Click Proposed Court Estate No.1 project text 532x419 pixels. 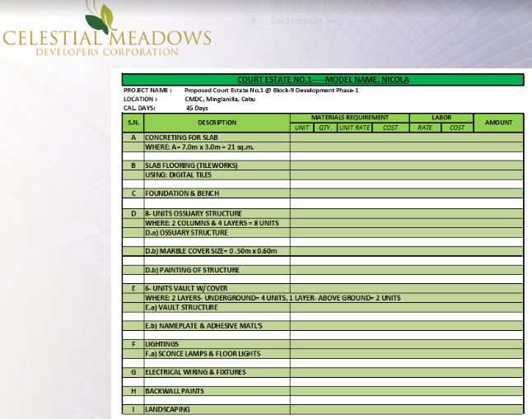tap(272, 91)
